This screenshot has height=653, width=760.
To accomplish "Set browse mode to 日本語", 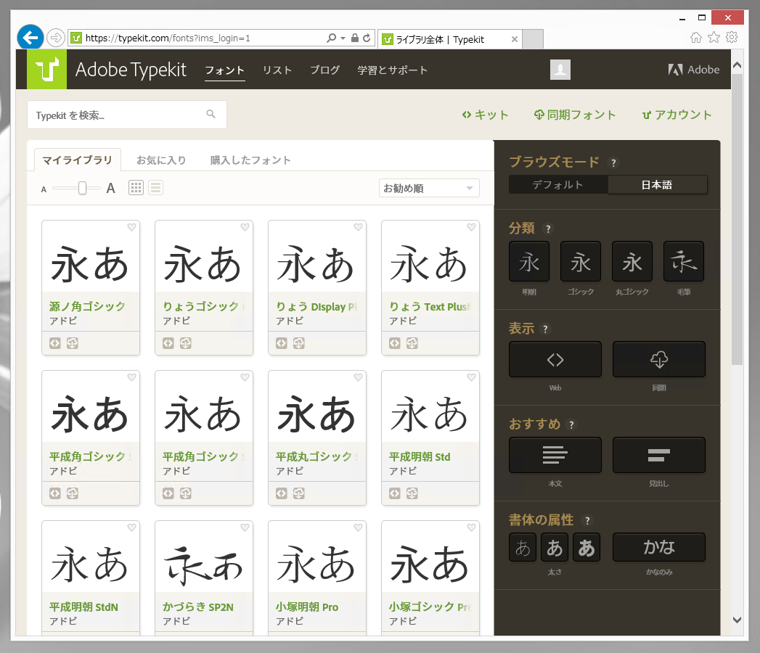I will (x=657, y=185).
